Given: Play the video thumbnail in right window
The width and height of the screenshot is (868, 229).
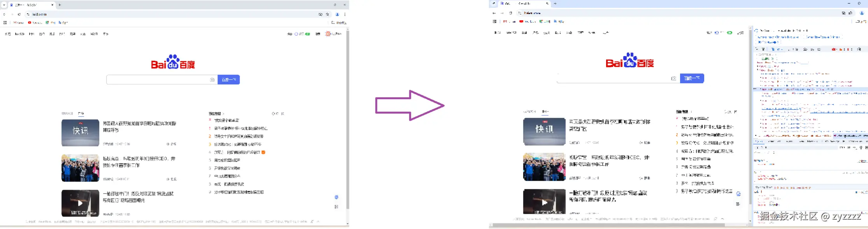Looking at the screenshot, I should pos(544,201).
